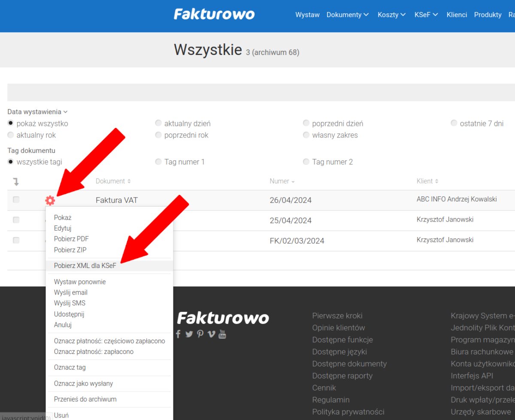515x420 pixels.
Task: Open 'Cennik' footer link
Action: [x=324, y=388]
